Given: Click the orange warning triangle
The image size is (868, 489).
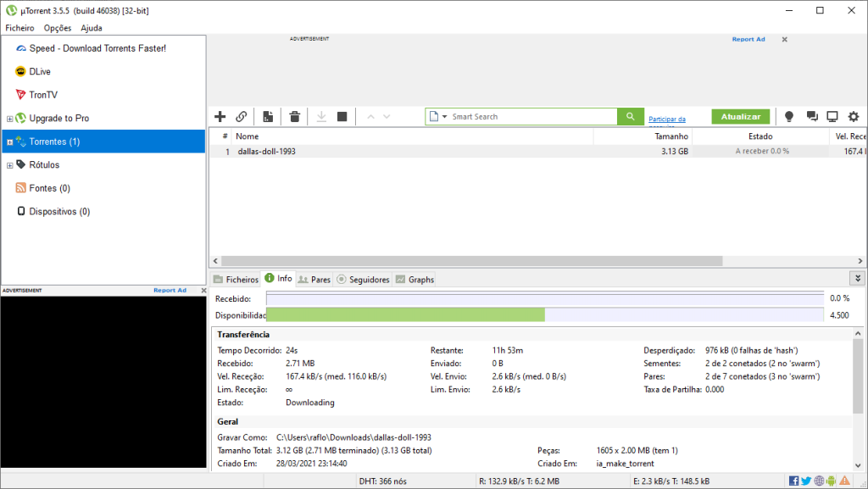Looking at the screenshot, I should pos(845,481).
